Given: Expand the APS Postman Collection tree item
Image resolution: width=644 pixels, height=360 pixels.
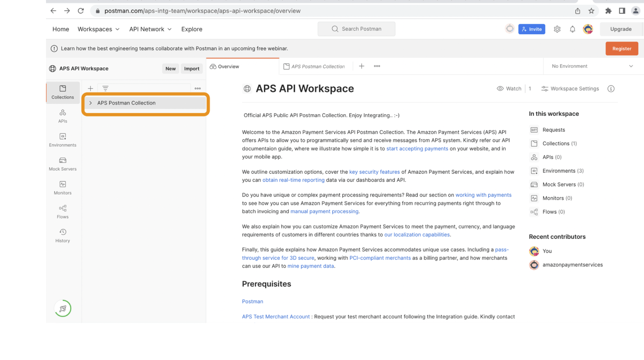Looking at the screenshot, I should coord(90,103).
